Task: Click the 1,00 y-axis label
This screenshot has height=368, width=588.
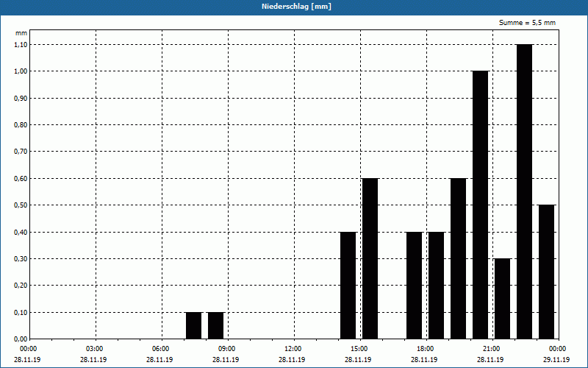Action: point(21,71)
